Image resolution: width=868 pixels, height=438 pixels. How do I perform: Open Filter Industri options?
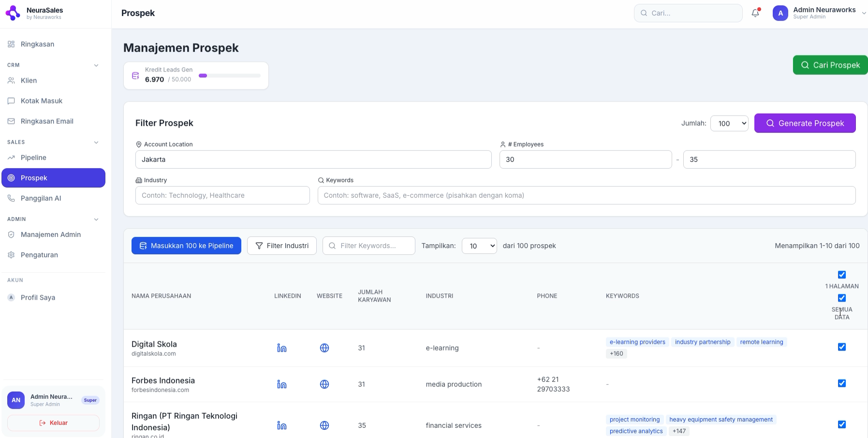282,246
